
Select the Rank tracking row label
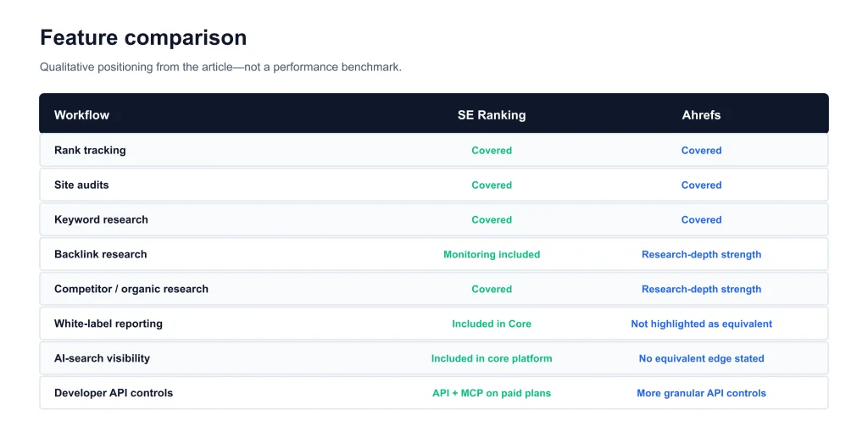(90, 151)
